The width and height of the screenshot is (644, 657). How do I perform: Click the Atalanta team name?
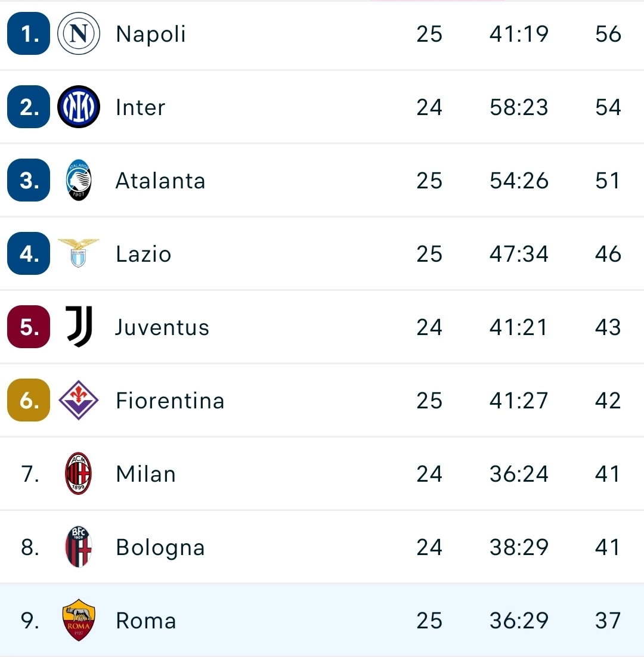(x=160, y=181)
